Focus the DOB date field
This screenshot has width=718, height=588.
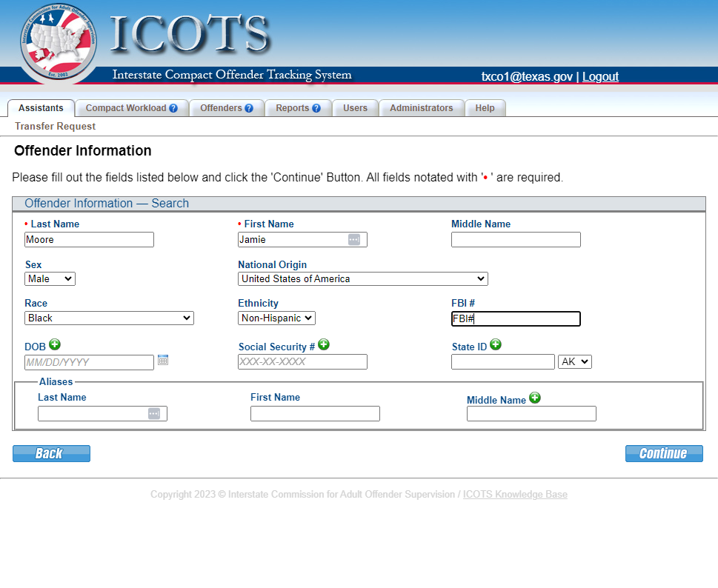(x=90, y=362)
